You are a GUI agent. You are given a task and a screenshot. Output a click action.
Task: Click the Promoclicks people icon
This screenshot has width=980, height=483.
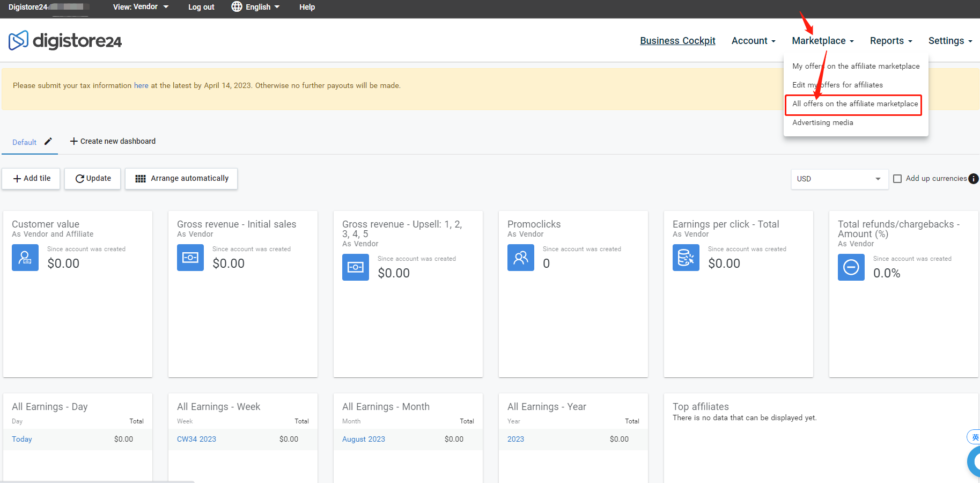(521, 258)
